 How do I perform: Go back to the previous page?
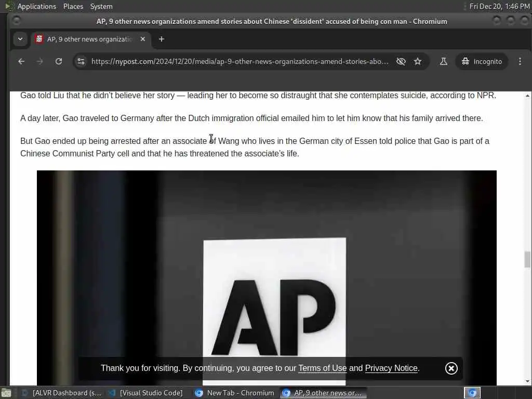point(21,61)
